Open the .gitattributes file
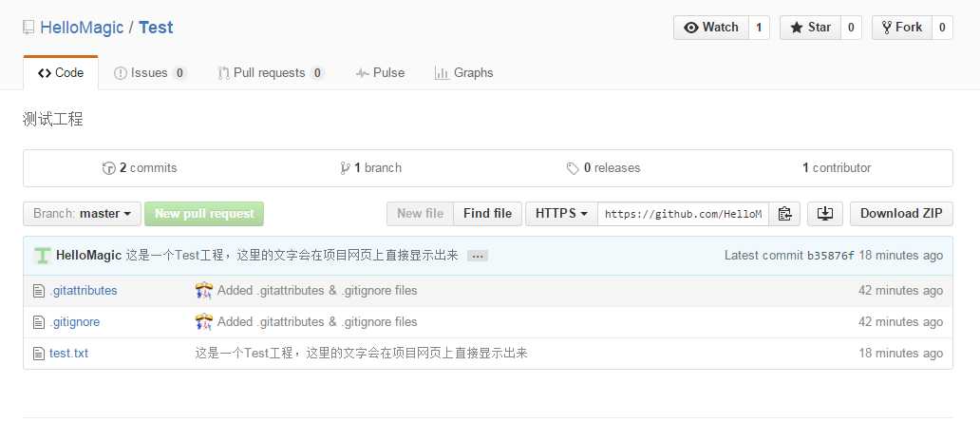The width and height of the screenshot is (980, 442). click(84, 291)
